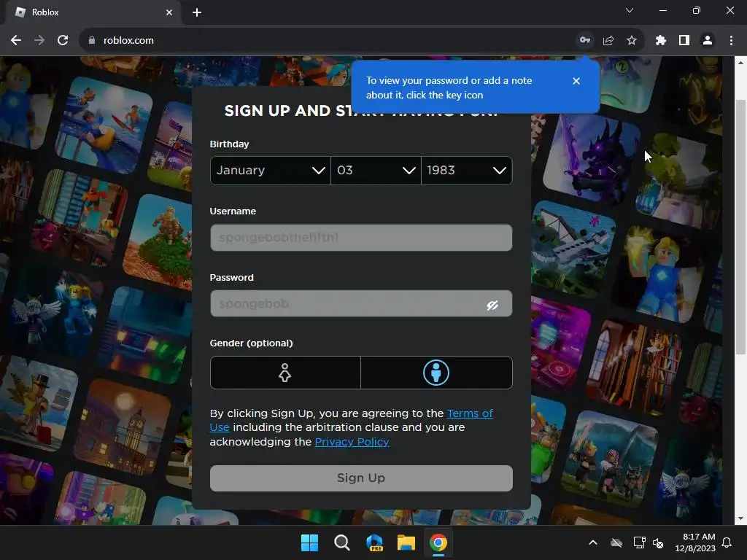The image size is (747, 560).
Task: Select the Roblox browser tab
Action: [94, 12]
